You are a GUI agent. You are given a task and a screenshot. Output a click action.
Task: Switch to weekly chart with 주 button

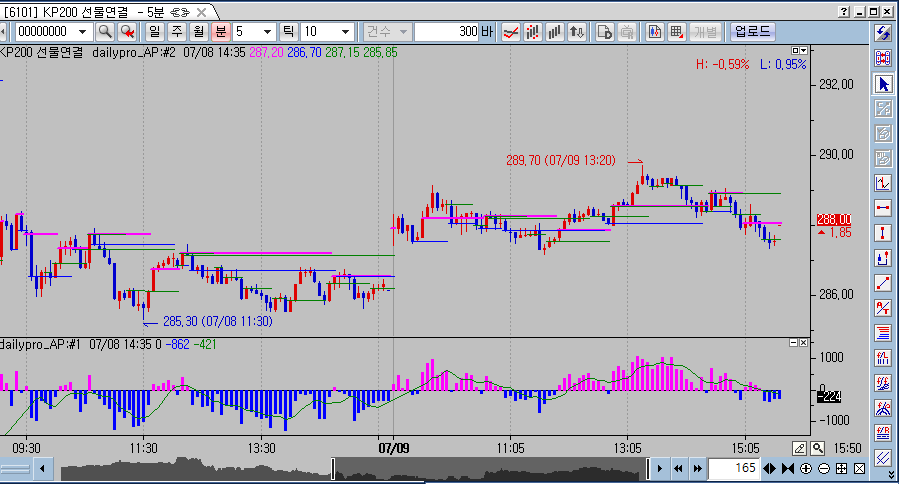[177, 32]
